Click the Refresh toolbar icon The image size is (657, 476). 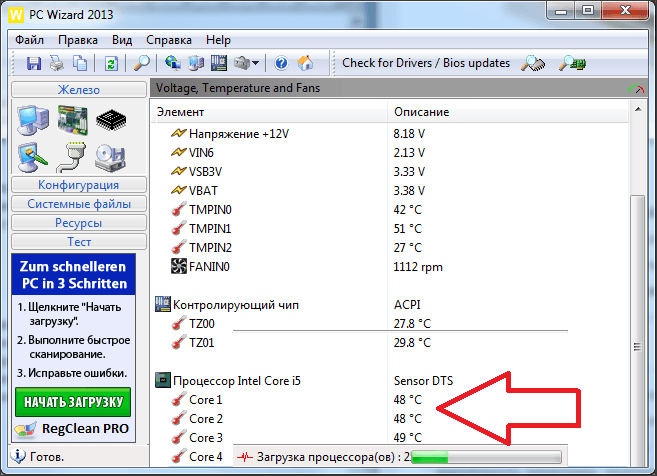coord(109,63)
